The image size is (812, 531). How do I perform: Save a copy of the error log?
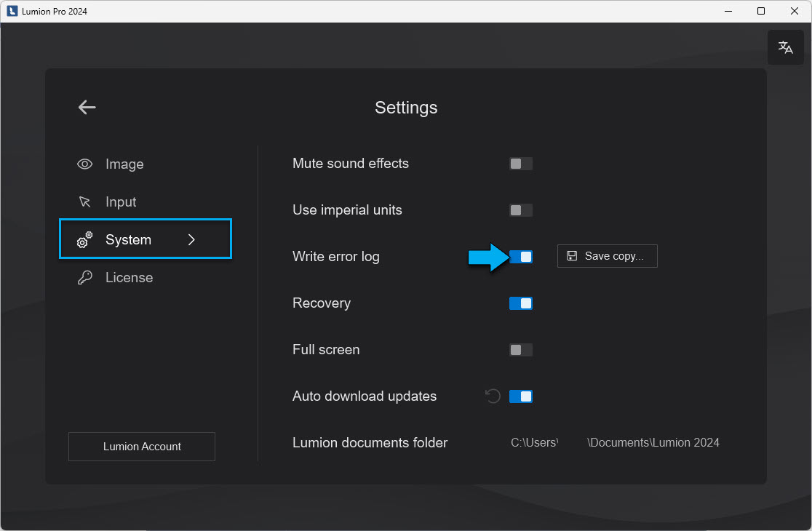(x=607, y=256)
